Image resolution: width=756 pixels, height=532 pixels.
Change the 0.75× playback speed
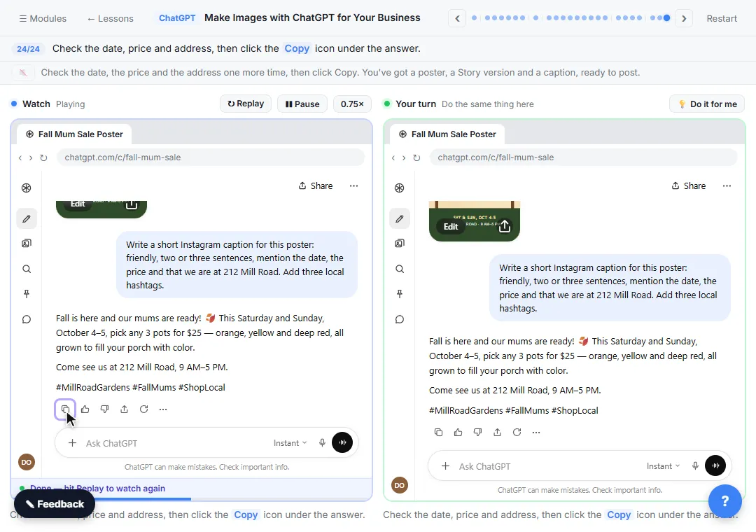pyautogui.click(x=352, y=104)
